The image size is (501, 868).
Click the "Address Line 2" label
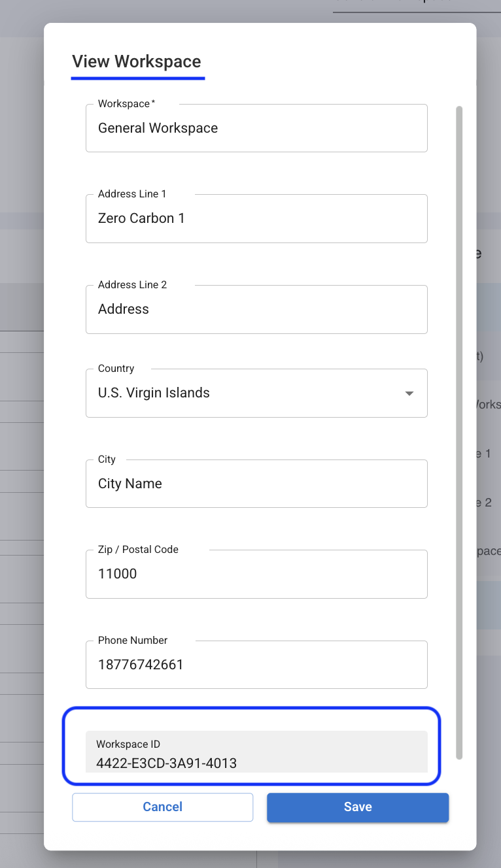132,285
